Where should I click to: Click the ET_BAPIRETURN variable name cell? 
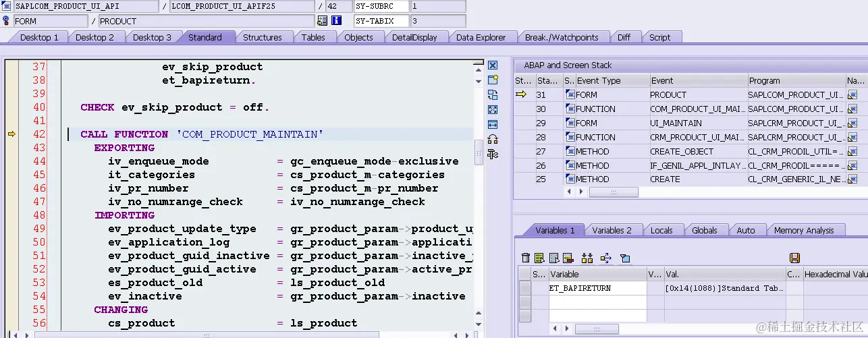coord(597,288)
